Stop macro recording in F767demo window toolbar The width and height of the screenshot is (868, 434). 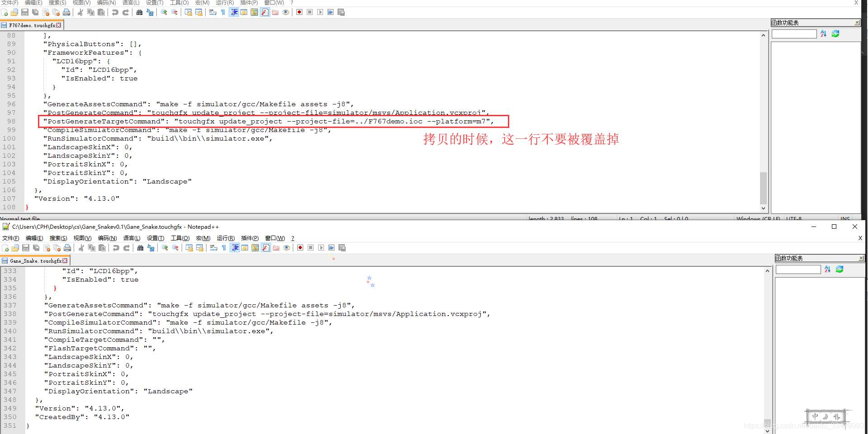310,12
